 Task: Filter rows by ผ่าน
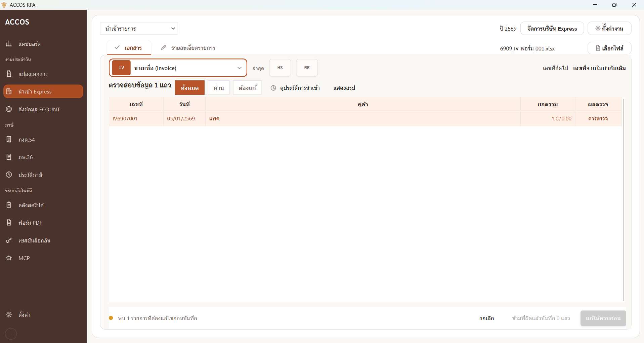[x=219, y=88]
